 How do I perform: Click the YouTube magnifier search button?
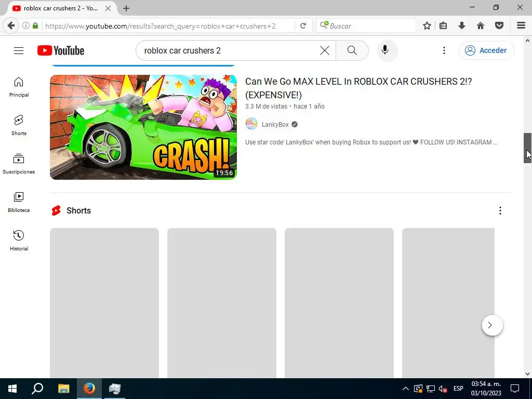pos(352,50)
